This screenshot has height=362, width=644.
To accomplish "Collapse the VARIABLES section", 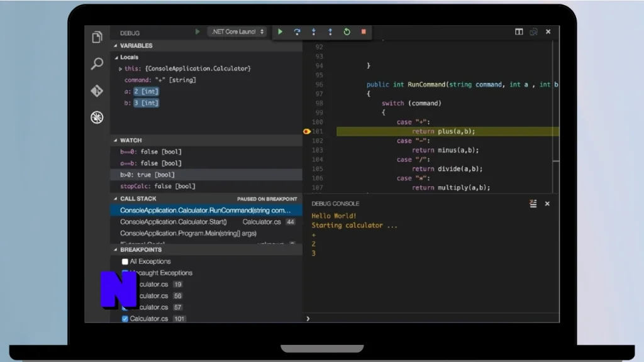I will click(x=116, y=45).
